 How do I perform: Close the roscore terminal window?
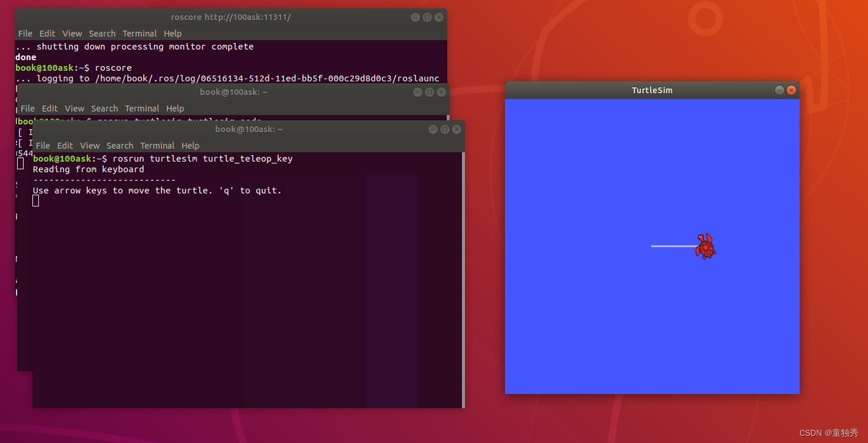(x=439, y=17)
